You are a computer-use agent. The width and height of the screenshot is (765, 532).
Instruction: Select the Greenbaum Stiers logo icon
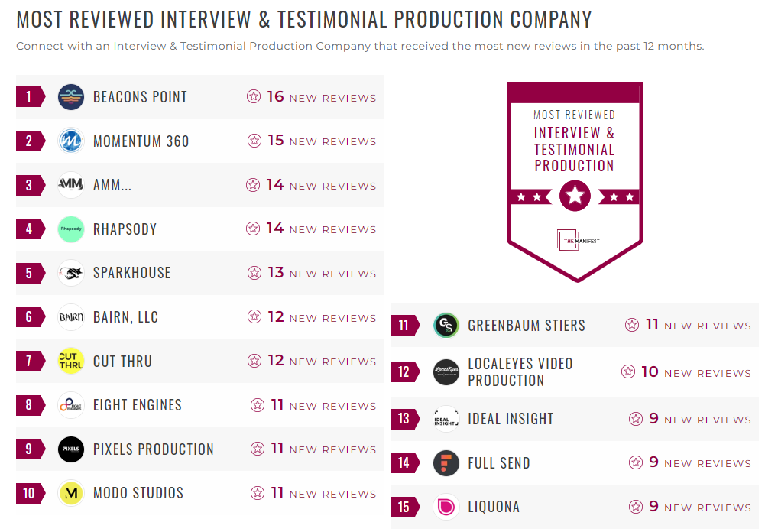pyautogui.click(x=446, y=326)
